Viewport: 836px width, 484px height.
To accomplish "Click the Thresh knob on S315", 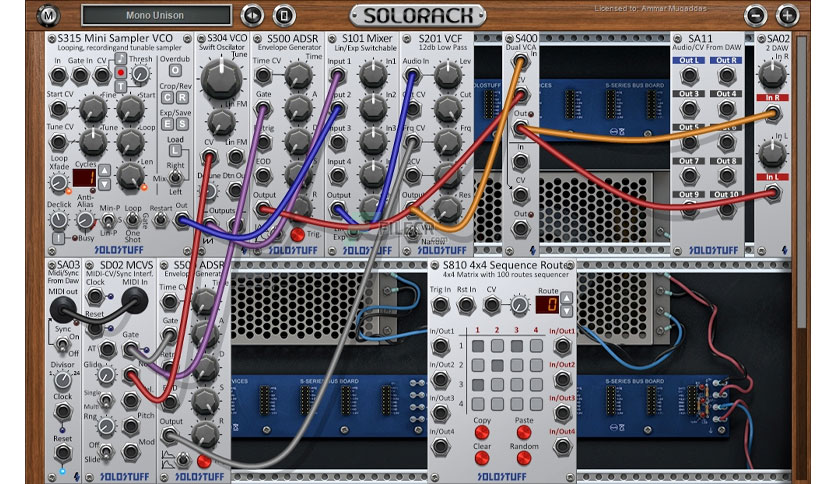I will 140,74.
